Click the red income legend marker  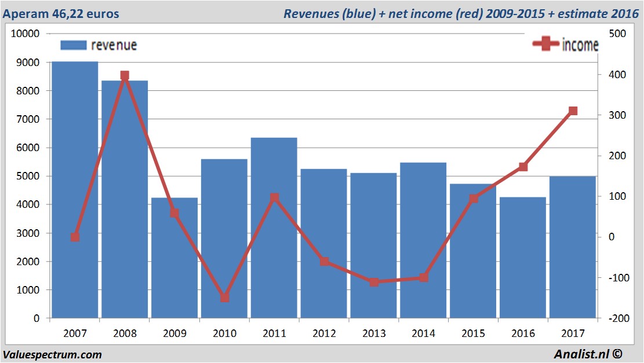click(546, 43)
